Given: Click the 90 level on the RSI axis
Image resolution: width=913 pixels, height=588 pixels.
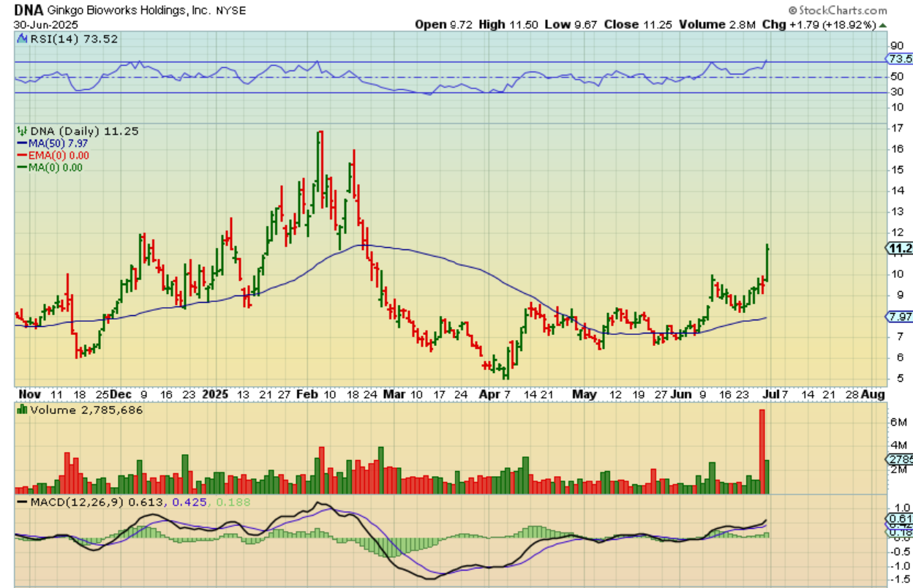Looking at the screenshot, I should (896, 47).
